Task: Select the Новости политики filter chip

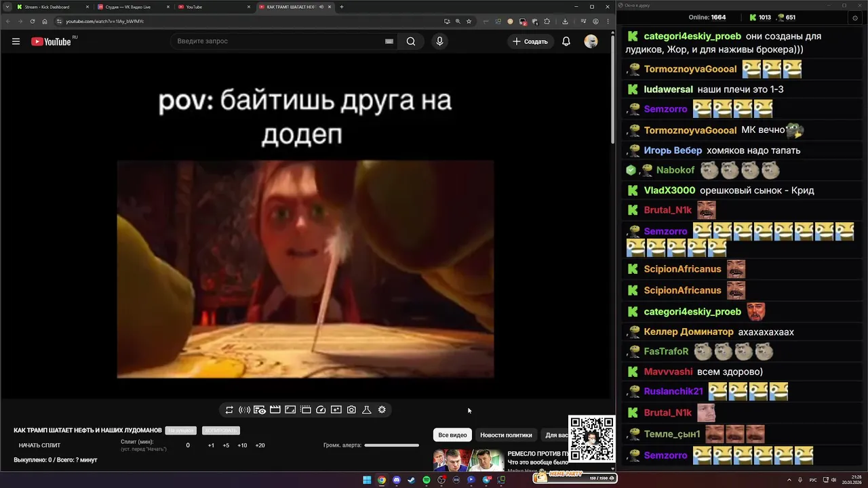Action: pyautogui.click(x=506, y=435)
